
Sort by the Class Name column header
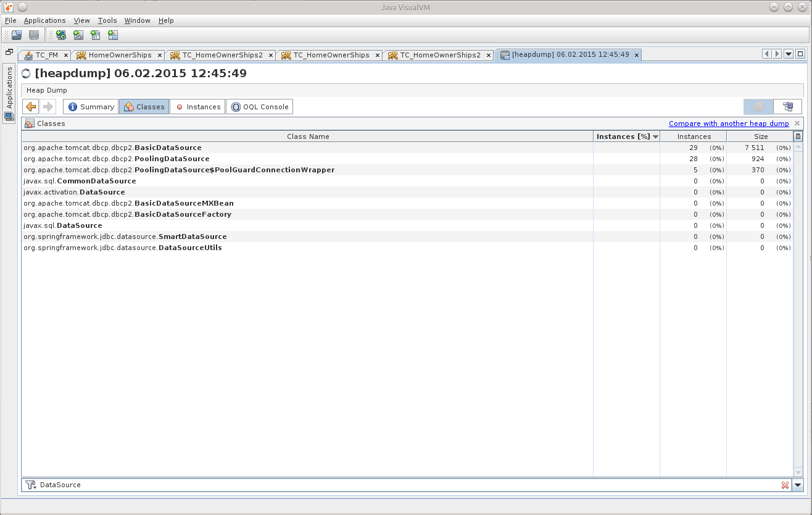click(x=308, y=136)
